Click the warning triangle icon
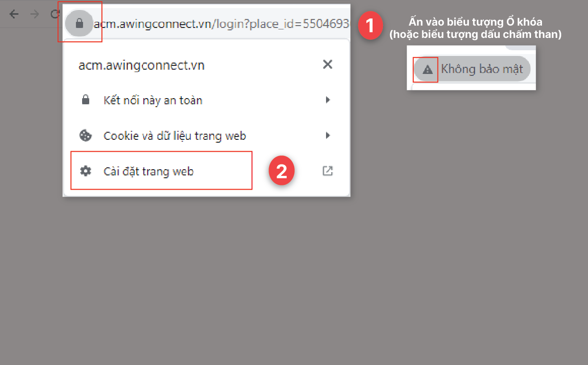 (x=428, y=70)
